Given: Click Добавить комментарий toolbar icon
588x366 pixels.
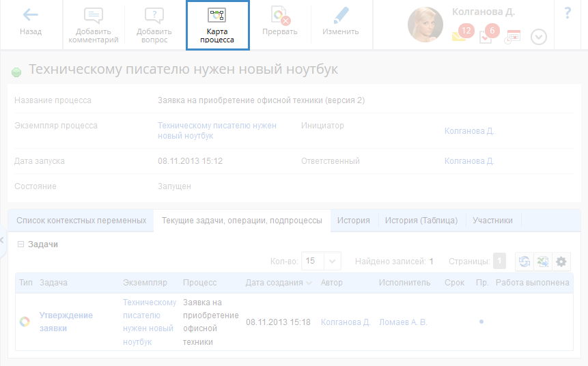Looking at the screenshot, I should (x=94, y=25).
